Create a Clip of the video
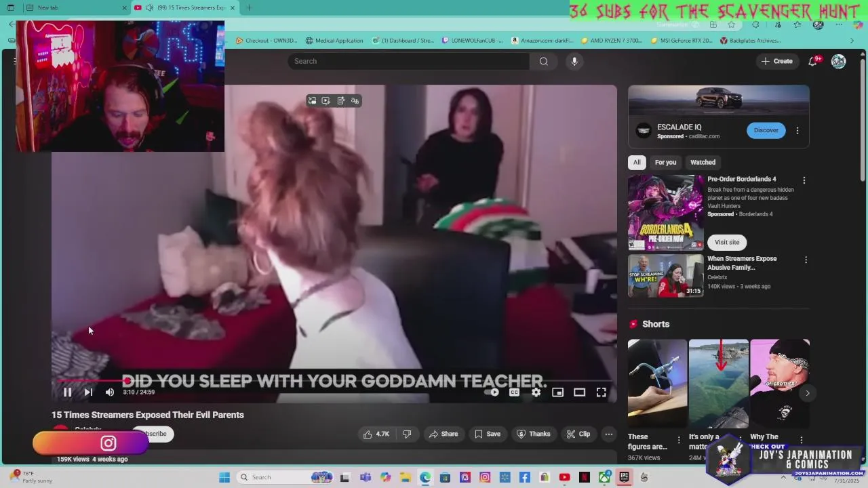868x488 pixels. coord(578,434)
